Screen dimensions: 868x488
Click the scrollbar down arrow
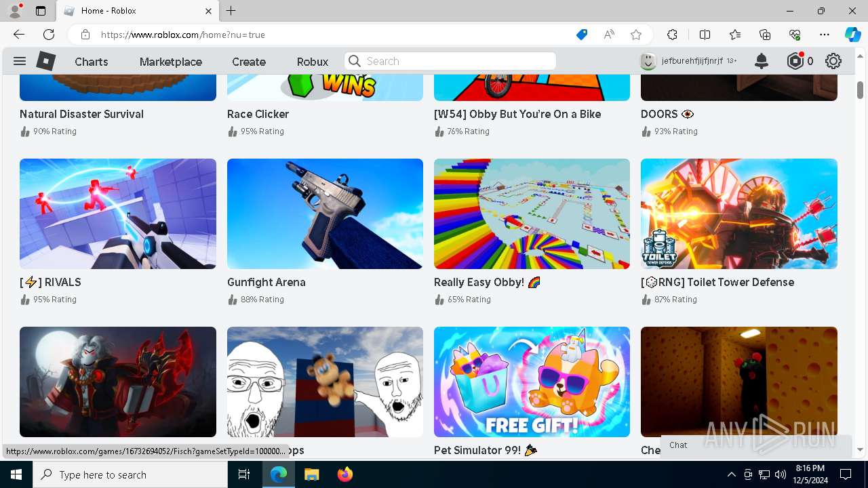tap(860, 449)
